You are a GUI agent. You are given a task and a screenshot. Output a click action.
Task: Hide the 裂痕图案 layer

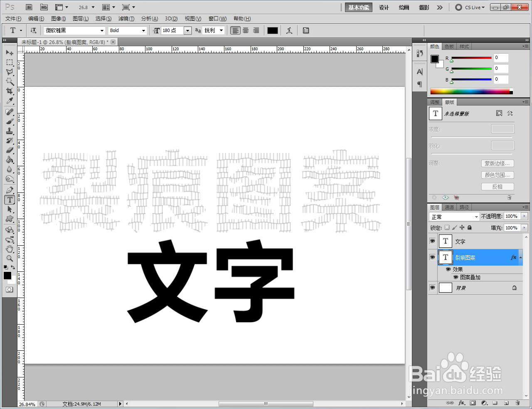432,257
